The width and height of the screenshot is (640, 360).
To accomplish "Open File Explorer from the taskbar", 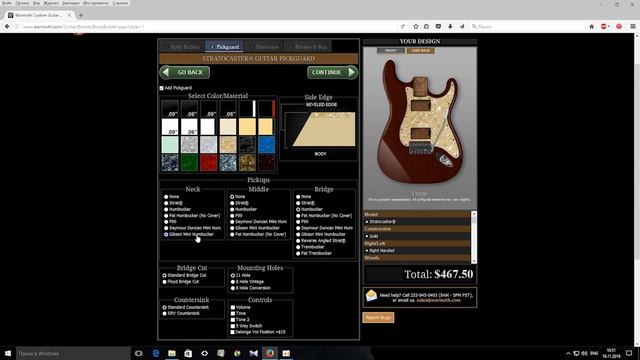I will [x=172, y=353].
